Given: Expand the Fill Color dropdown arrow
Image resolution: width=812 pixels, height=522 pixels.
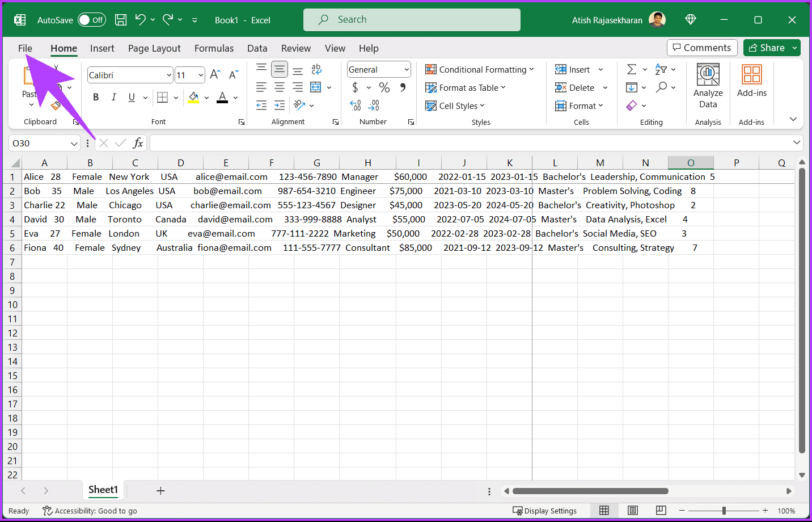Looking at the screenshot, I should coord(206,97).
